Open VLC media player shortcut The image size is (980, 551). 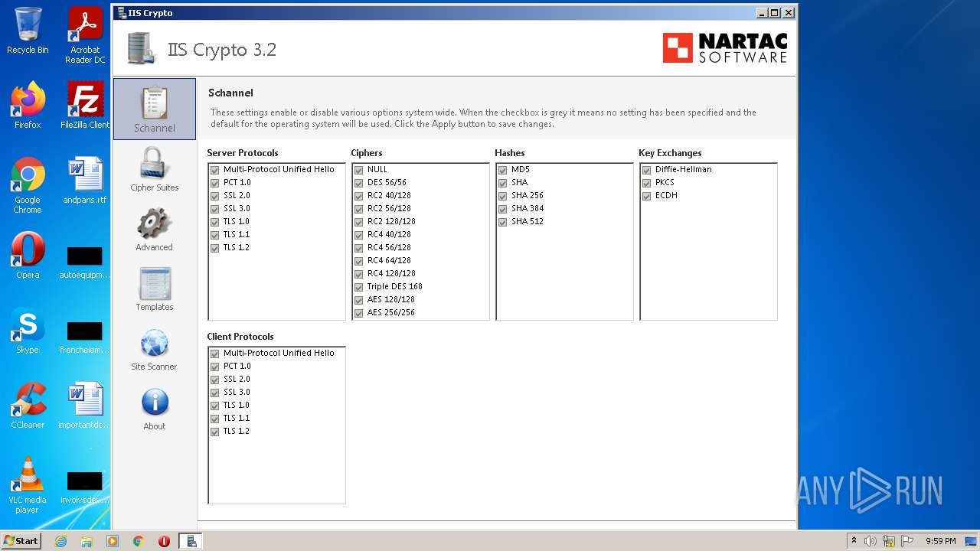(28, 486)
